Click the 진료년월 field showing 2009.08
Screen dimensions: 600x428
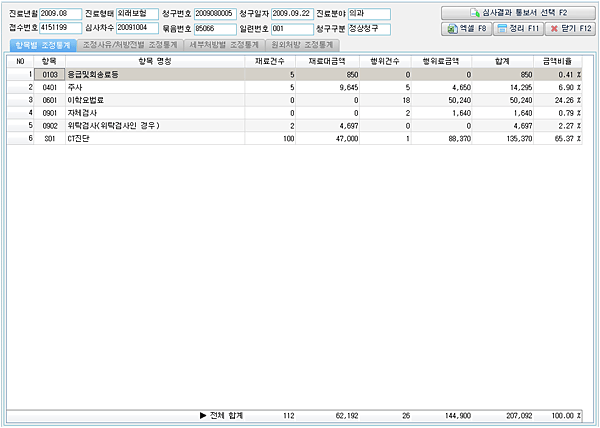tap(60, 14)
